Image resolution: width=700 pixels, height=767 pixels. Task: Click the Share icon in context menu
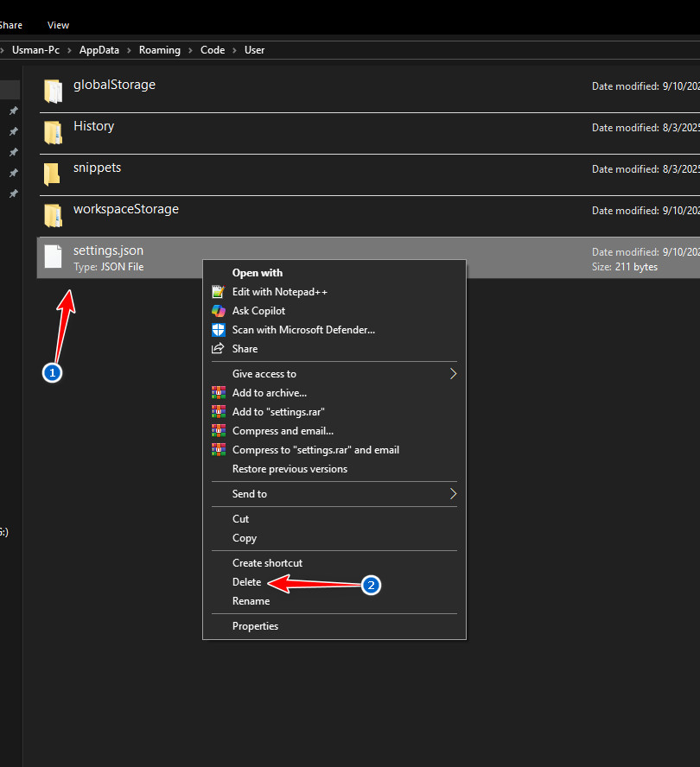tap(218, 349)
